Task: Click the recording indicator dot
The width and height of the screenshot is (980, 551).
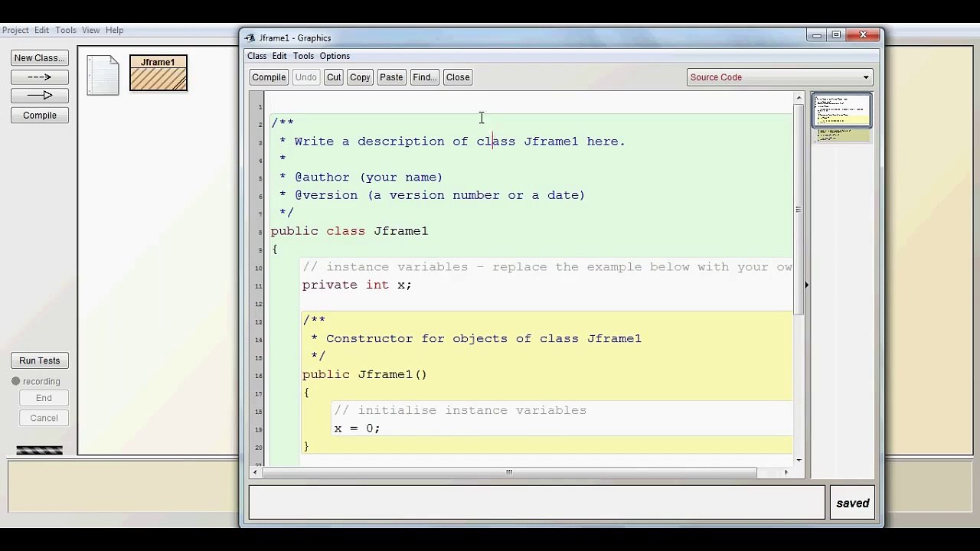Action: click(15, 381)
